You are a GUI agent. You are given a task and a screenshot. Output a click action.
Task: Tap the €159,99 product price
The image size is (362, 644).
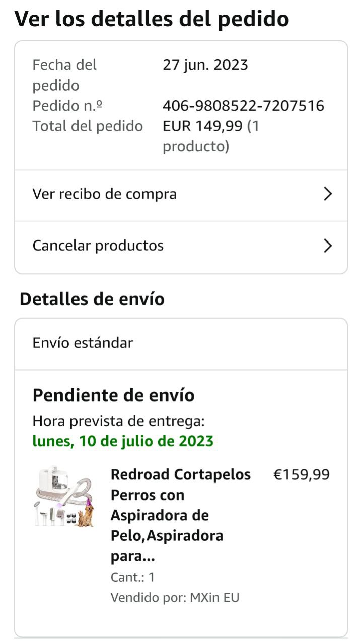[x=301, y=474]
